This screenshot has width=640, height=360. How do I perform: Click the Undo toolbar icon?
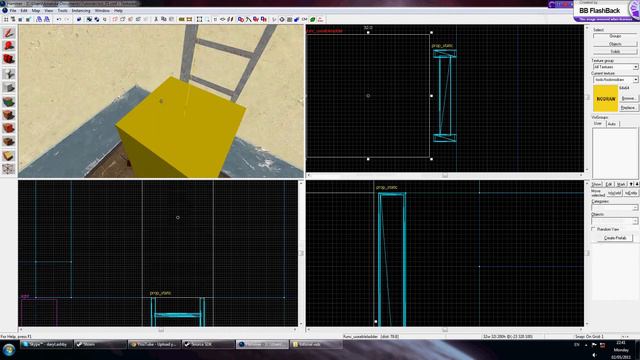point(58,19)
